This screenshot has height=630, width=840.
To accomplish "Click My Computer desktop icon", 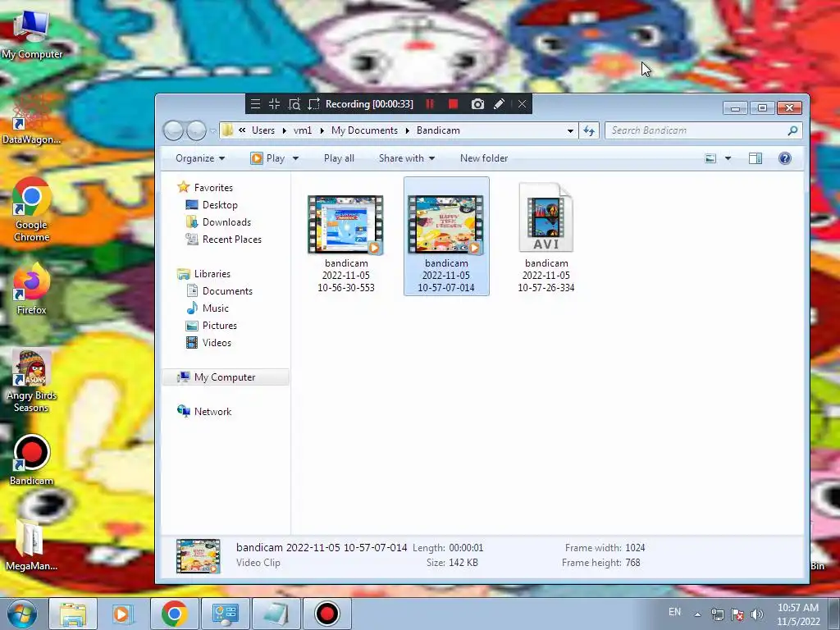I will (32, 33).
